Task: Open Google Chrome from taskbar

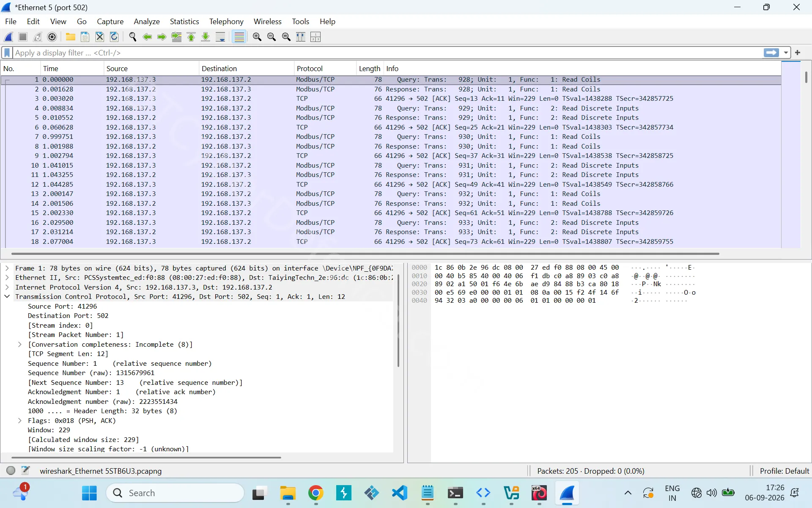Action: [x=315, y=493]
